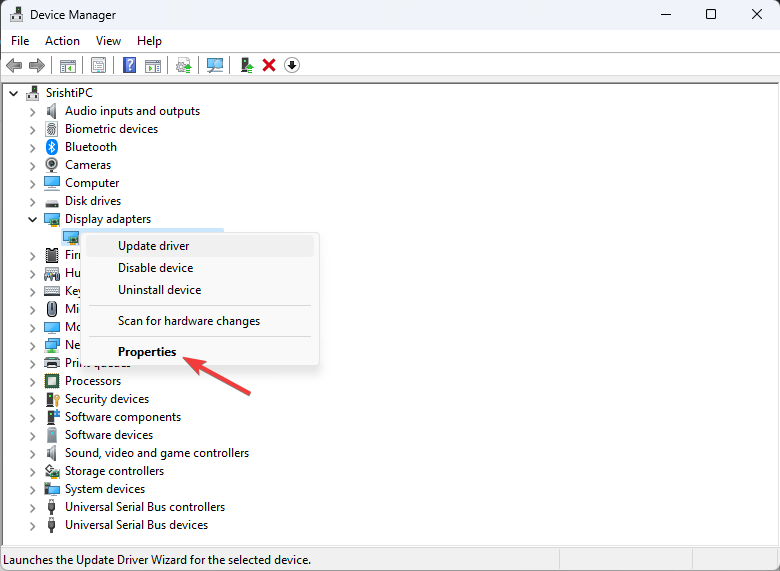Click the System devices icon
This screenshot has width=780, height=571.
[52, 489]
